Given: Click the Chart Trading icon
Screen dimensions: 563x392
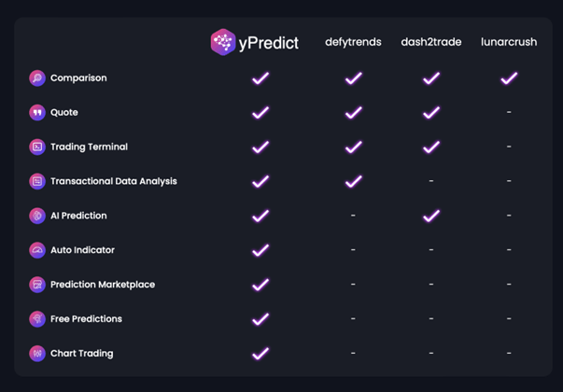Looking at the screenshot, I should coord(37,354).
